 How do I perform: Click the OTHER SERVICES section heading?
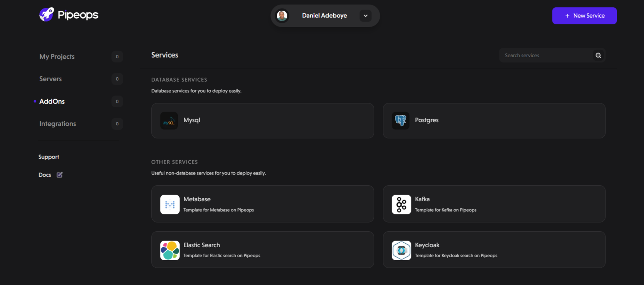pyautogui.click(x=175, y=162)
